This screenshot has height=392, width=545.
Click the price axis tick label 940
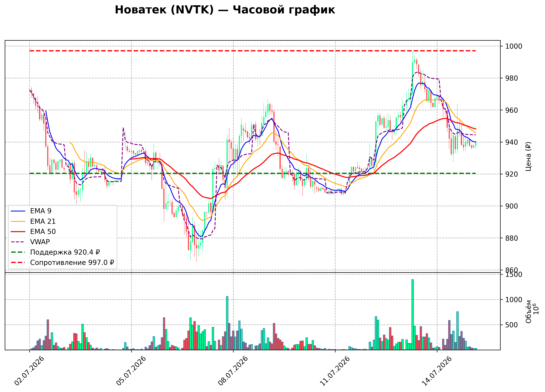512,142
